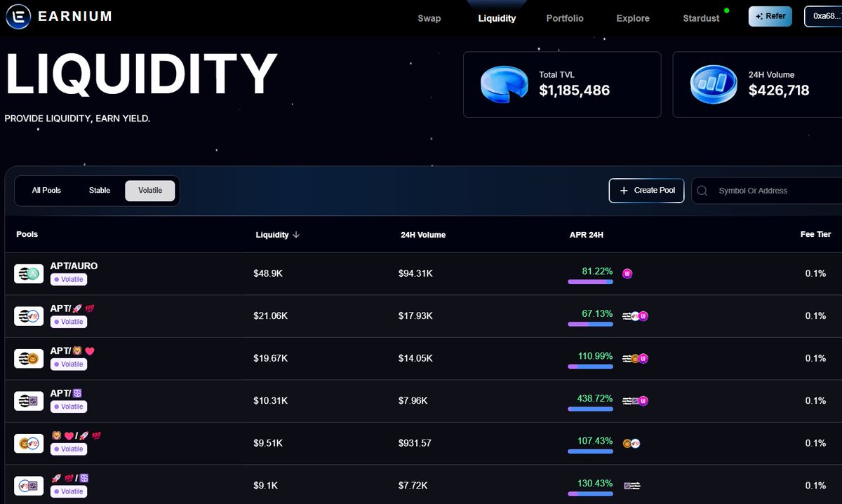The image size is (842, 504).
Task: Click the Create Pool button
Action: (646, 191)
